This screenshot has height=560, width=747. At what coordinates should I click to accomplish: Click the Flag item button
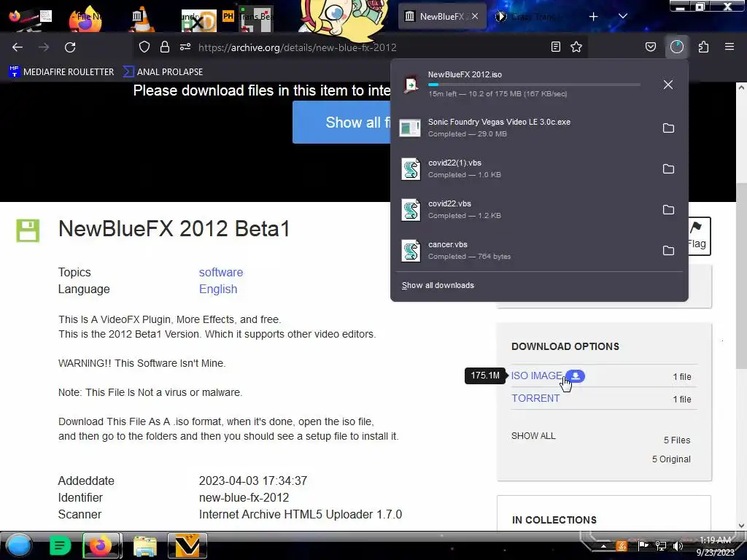[699, 236]
